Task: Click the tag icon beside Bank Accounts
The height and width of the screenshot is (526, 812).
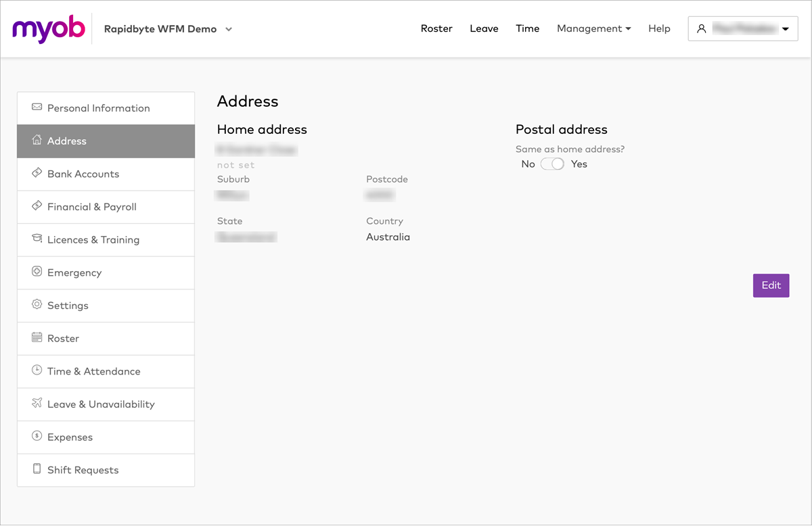Action: coord(37,173)
